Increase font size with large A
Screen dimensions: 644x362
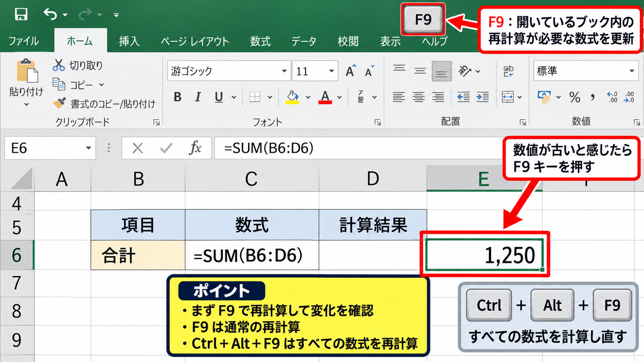351,71
